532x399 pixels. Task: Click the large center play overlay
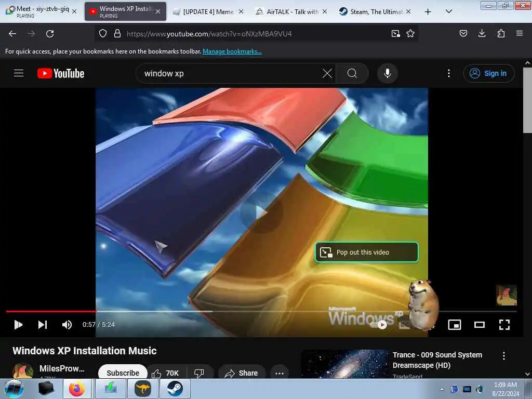click(x=262, y=212)
